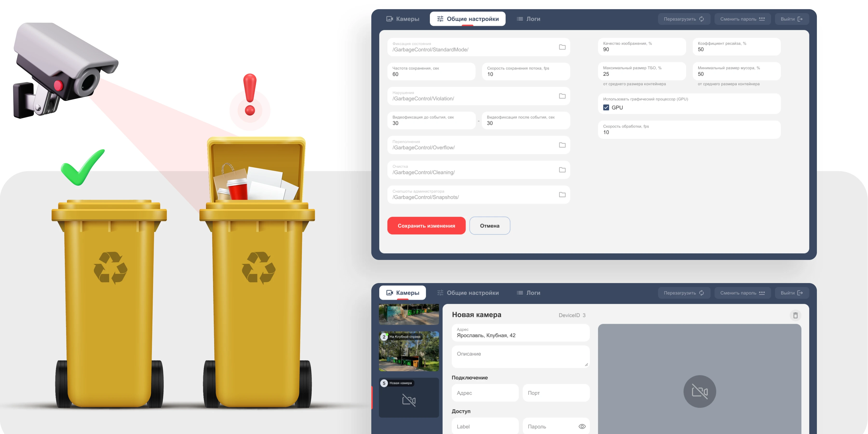Click Перезагрузить in the cameras window
The height and width of the screenshot is (434, 868).
tap(684, 293)
